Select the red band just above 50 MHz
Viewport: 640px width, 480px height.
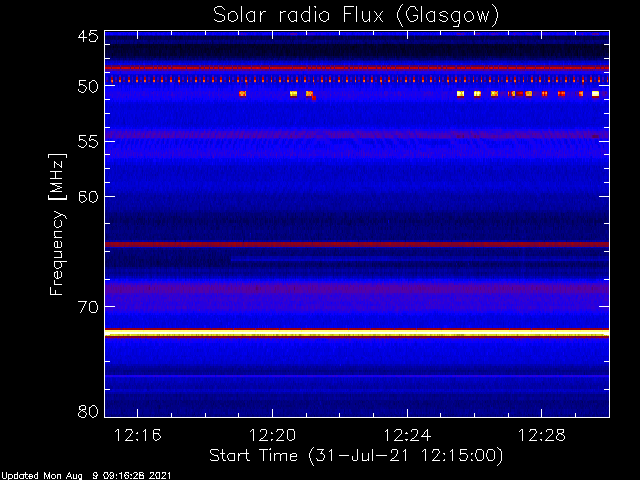pos(355,68)
